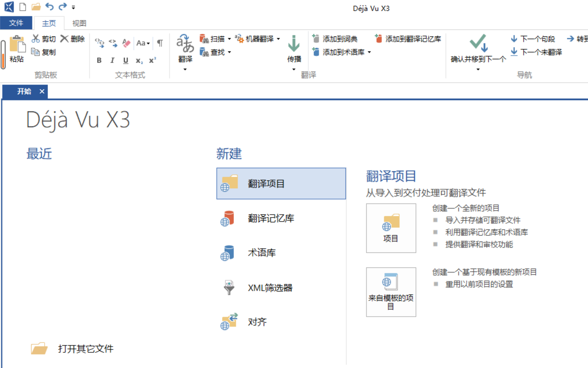Image resolution: width=588 pixels, height=368 pixels.
Task: Click 删除 X button
Action: tap(73, 39)
